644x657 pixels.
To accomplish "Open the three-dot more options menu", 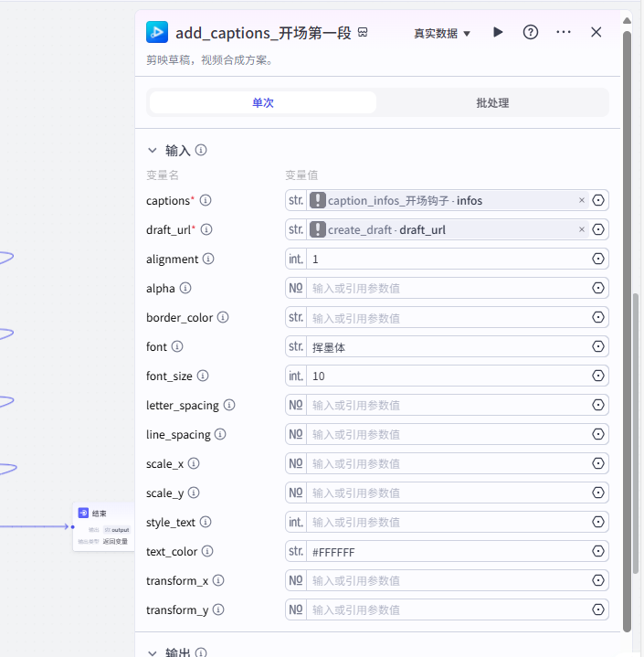I will [564, 32].
